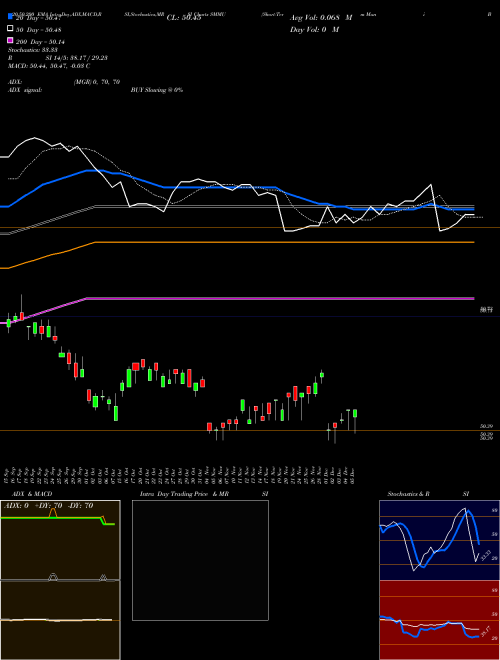Click the 'Day Vol: 0 M' text
Image resolution: width=500 pixels, height=660 pixels.
click(x=314, y=29)
